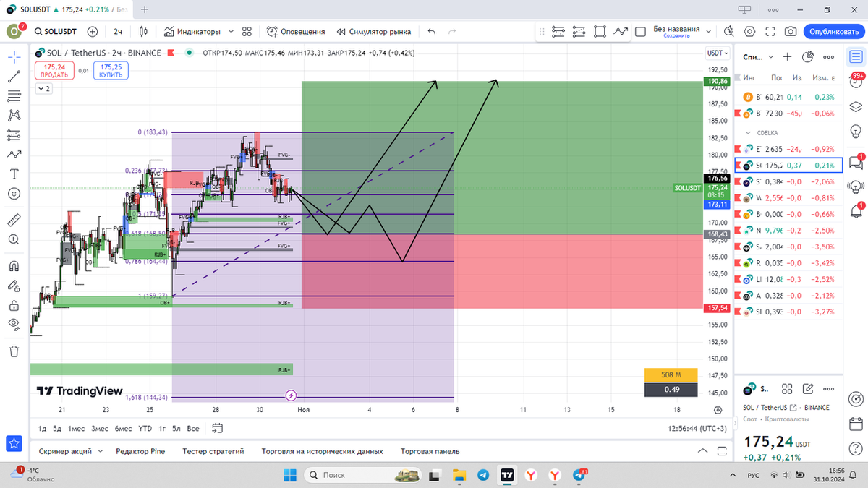Viewport: 868px width, 488px height.
Task: Expand the layout management dropdown arrow
Action: tap(710, 32)
